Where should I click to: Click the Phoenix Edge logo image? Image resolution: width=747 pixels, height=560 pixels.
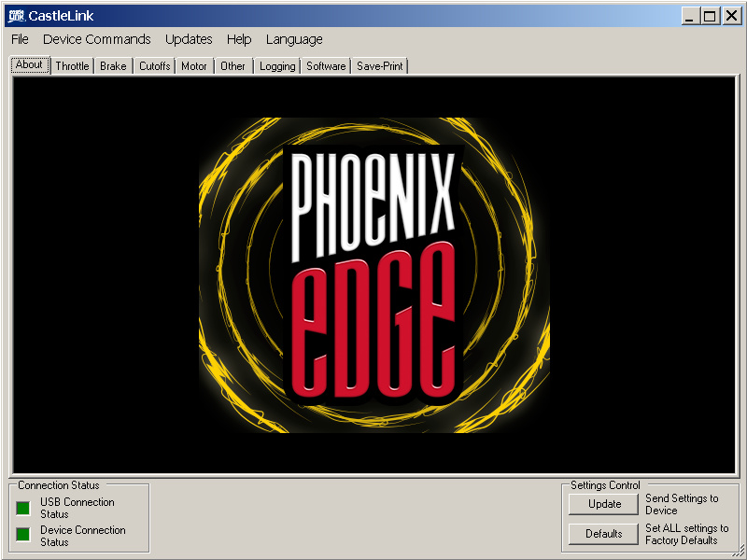coord(373,275)
